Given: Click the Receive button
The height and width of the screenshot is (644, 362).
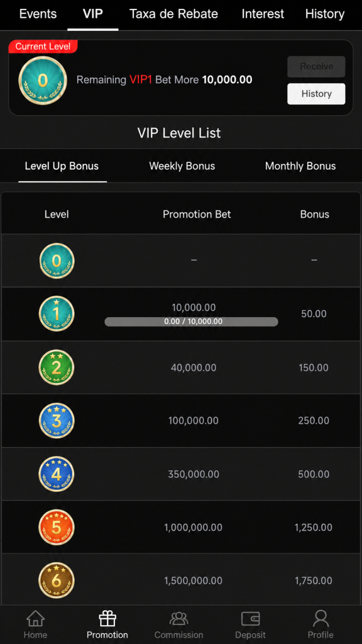Looking at the screenshot, I should click(316, 67).
